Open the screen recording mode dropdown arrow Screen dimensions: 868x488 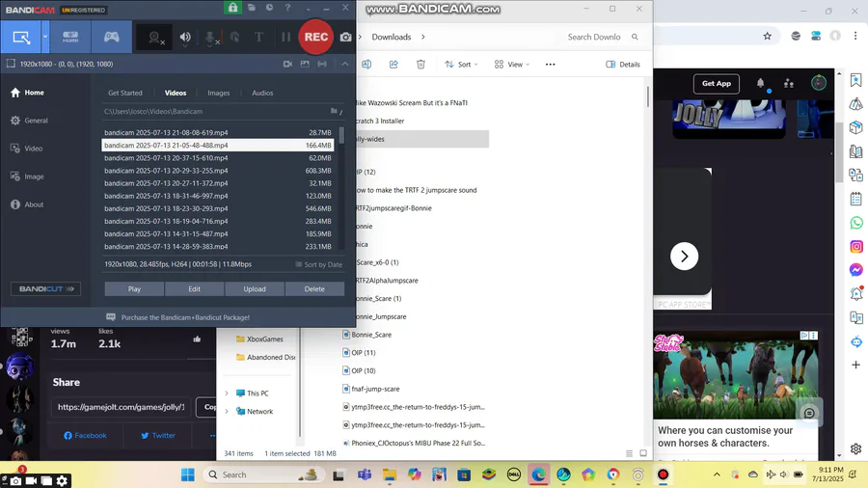[x=45, y=37]
